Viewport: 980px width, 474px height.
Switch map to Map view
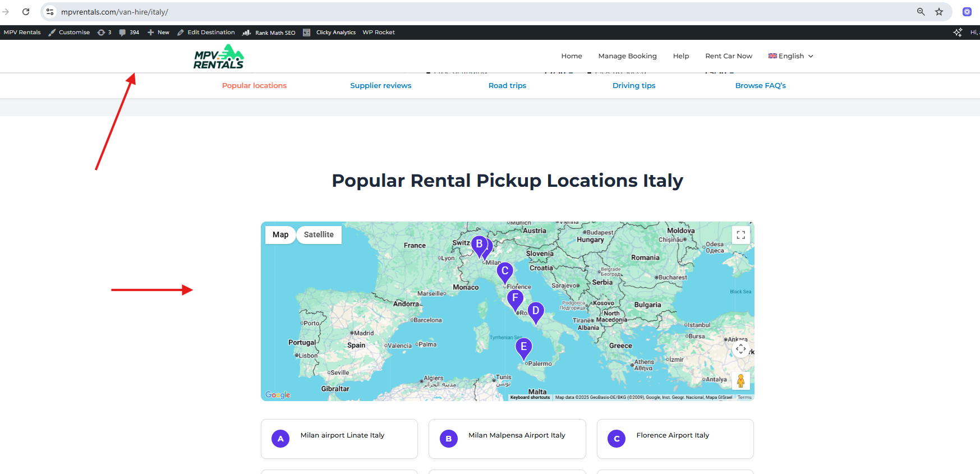[x=280, y=235]
